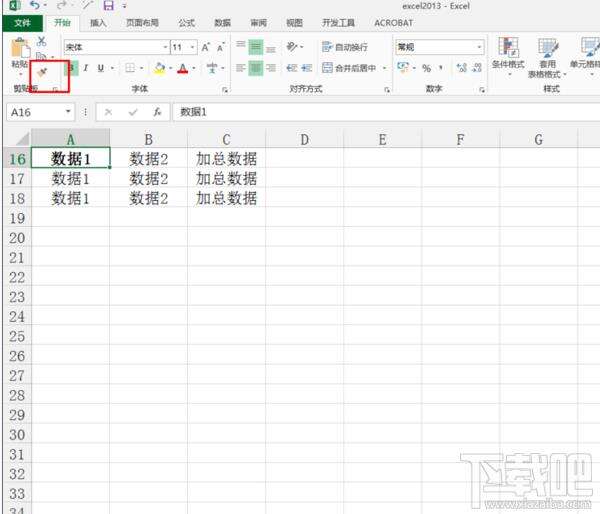Open Conditional Formatting (条件格式)

point(508,54)
